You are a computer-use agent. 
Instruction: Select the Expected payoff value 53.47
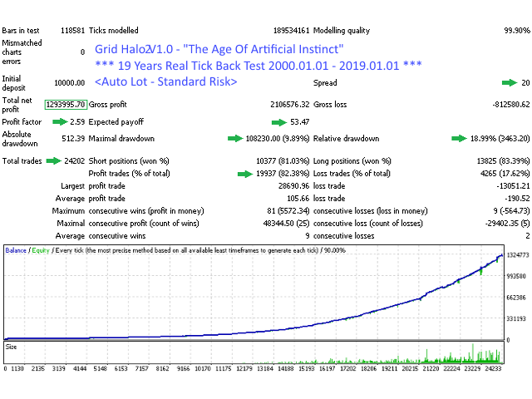[299, 122]
